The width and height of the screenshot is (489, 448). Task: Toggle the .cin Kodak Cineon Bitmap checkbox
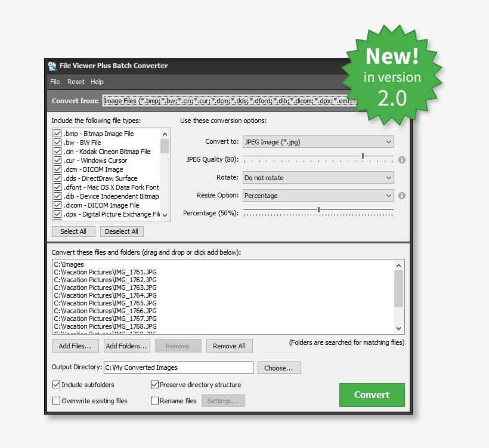(x=57, y=152)
